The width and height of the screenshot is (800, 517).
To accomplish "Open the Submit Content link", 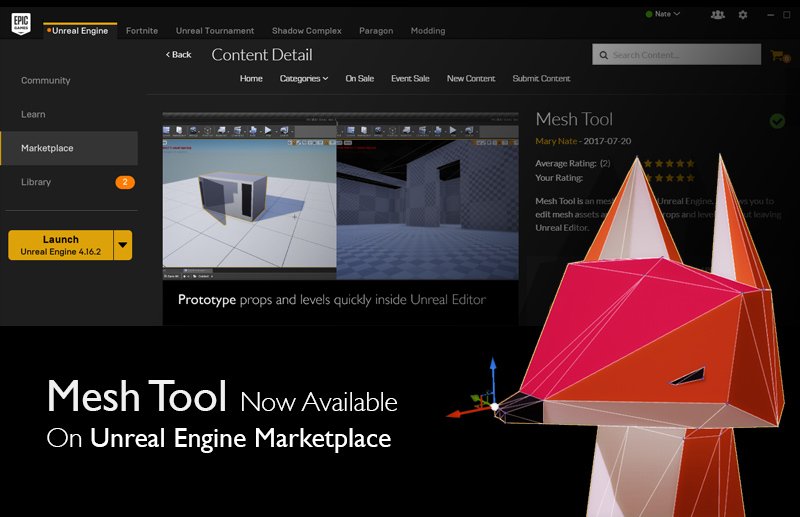I will 541,79.
